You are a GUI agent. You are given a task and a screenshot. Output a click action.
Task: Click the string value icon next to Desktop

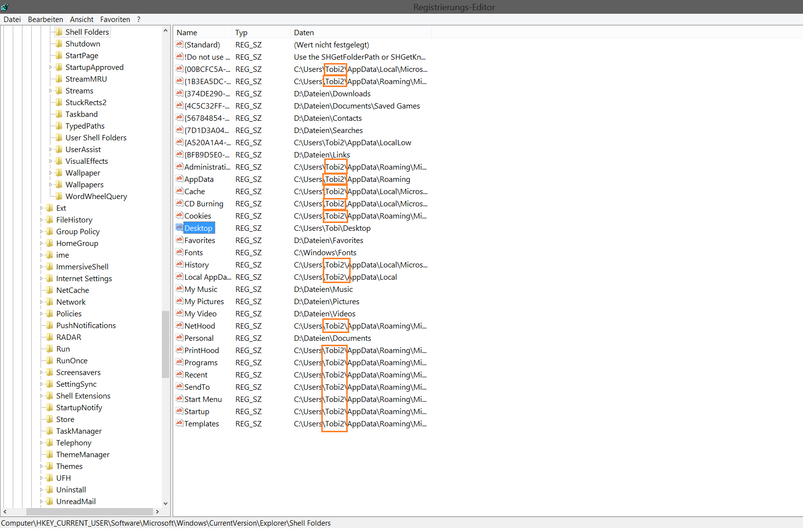pyautogui.click(x=179, y=227)
